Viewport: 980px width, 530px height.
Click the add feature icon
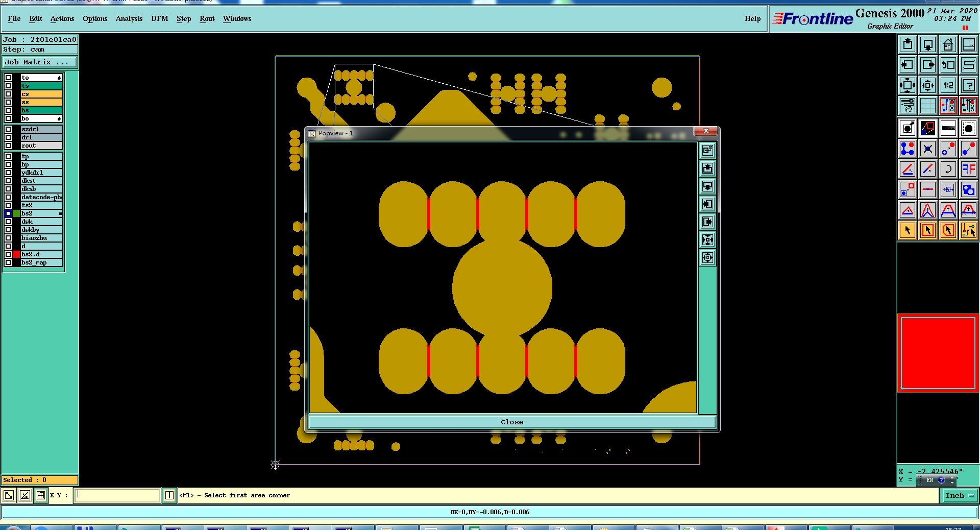point(908,128)
